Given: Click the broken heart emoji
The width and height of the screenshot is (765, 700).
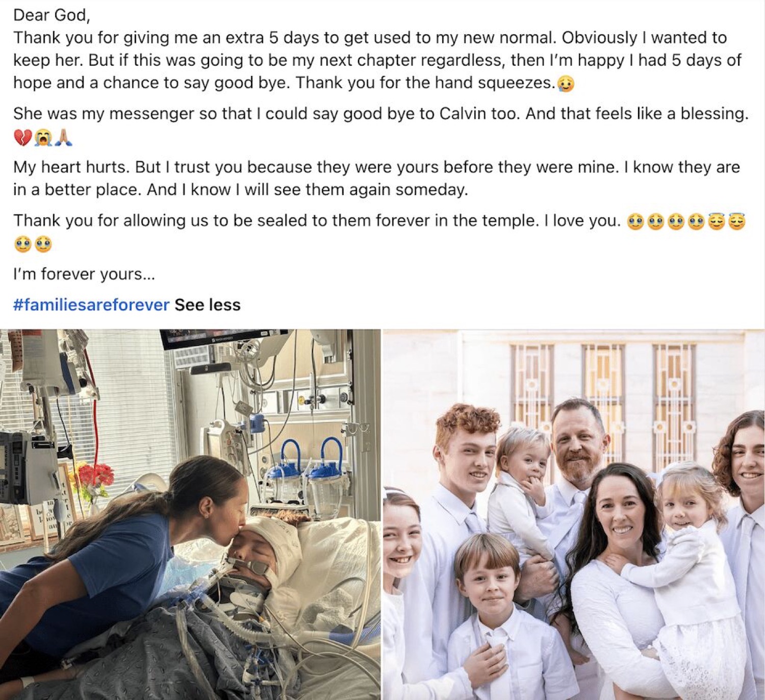Looking at the screenshot, I should [x=22, y=137].
